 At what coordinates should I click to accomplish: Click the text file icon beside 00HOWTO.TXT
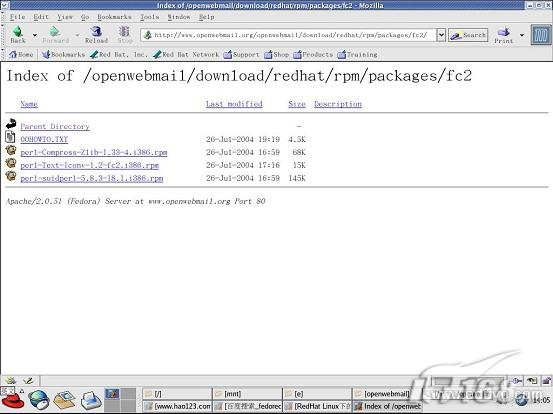pyautogui.click(x=11, y=137)
